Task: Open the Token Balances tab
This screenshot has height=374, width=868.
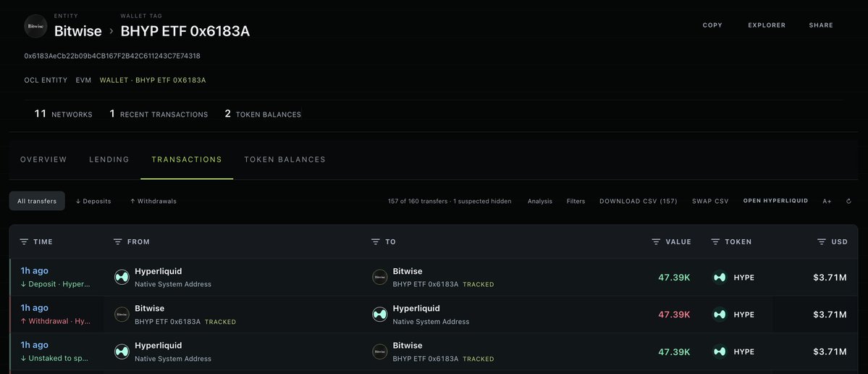Action: pos(285,159)
